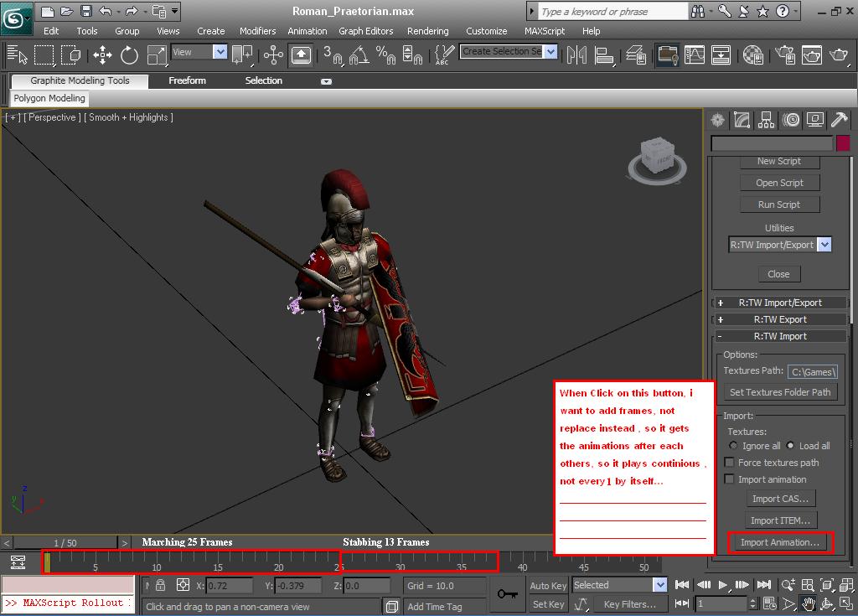This screenshot has height=616, width=858.
Task: Open the Animation menu
Action: pyautogui.click(x=308, y=31)
